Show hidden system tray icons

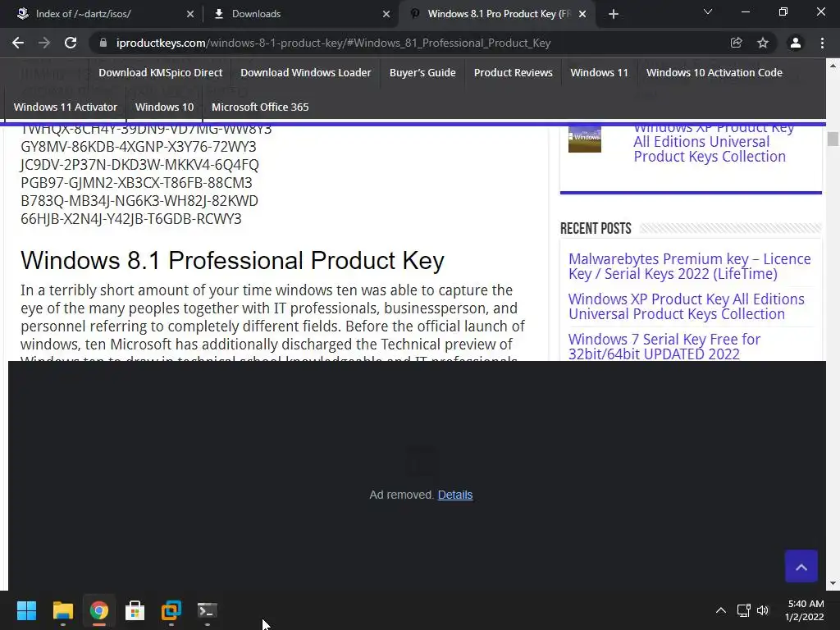click(721, 610)
